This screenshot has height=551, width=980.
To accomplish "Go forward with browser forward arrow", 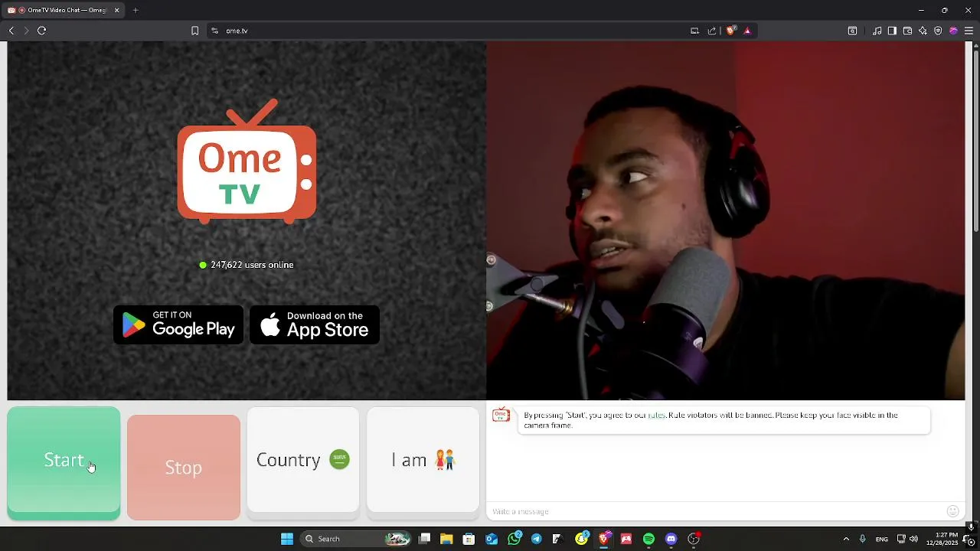I will (x=26, y=31).
